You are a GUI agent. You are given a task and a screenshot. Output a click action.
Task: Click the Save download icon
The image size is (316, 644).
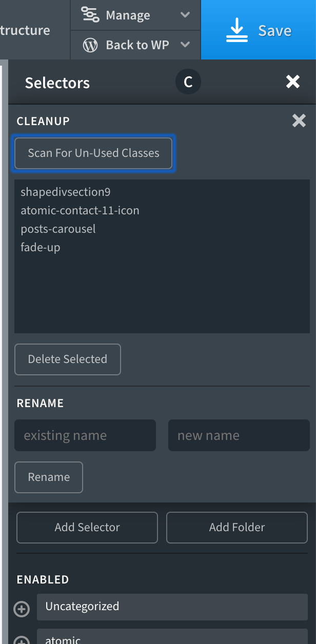pyautogui.click(x=236, y=30)
